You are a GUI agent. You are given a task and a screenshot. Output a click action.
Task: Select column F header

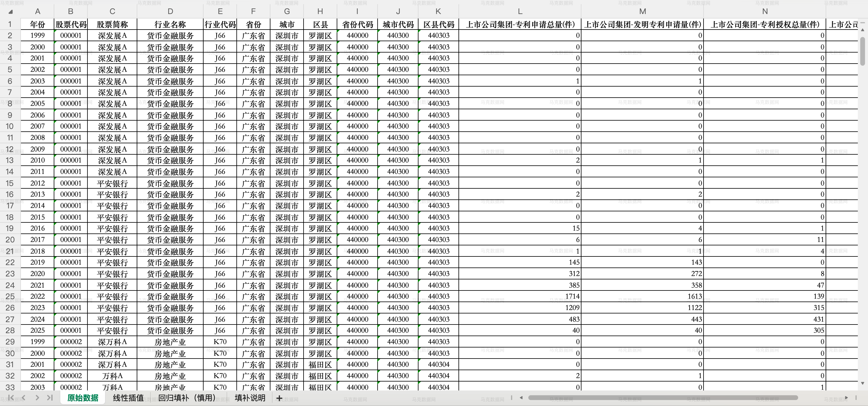[x=253, y=11]
